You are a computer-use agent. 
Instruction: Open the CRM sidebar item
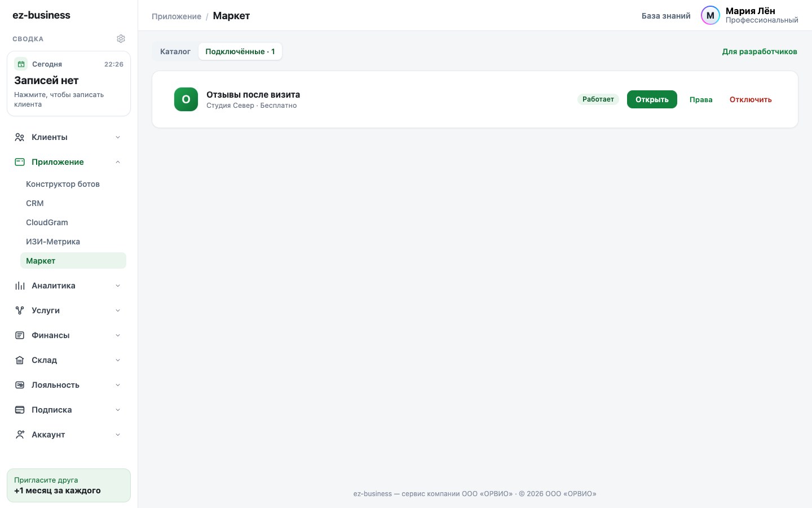pos(73,203)
